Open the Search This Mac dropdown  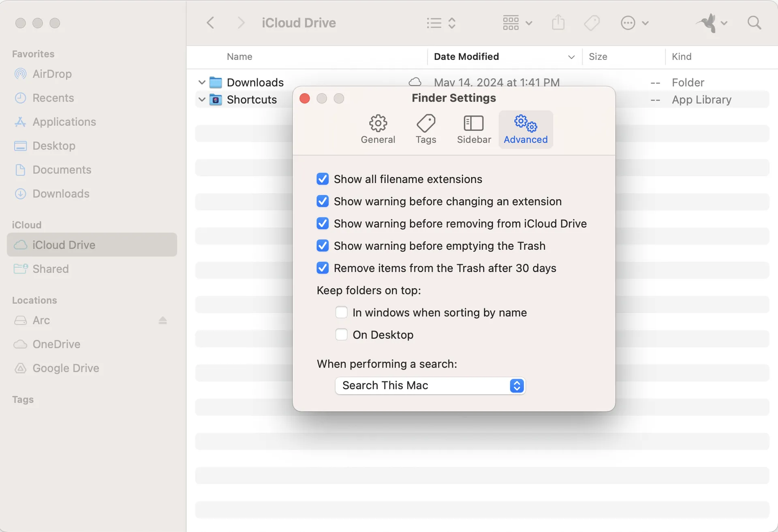click(x=430, y=385)
